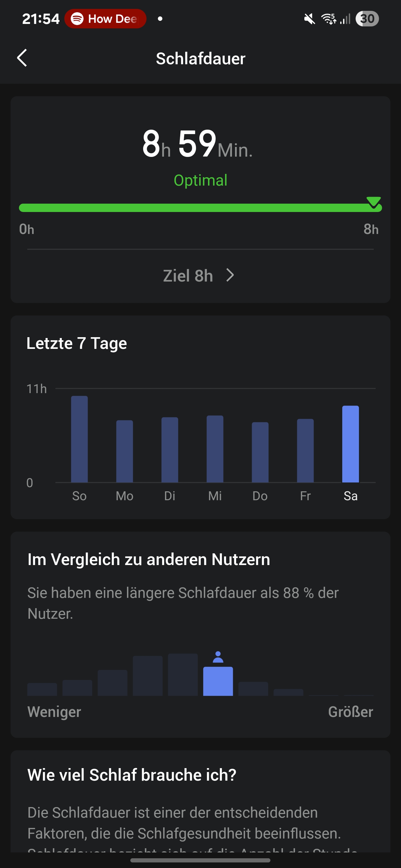Tap the Wi-Fi status icon

click(329, 19)
